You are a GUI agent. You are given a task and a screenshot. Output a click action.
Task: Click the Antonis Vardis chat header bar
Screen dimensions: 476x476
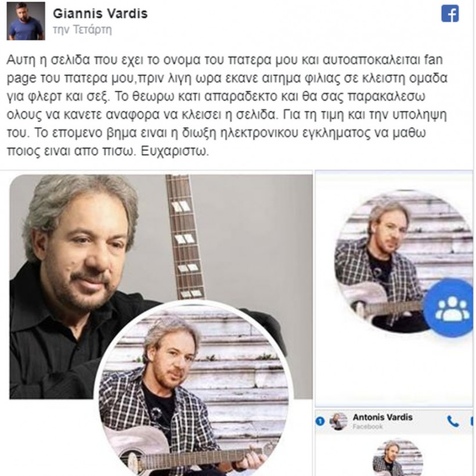(x=394, y=421)
